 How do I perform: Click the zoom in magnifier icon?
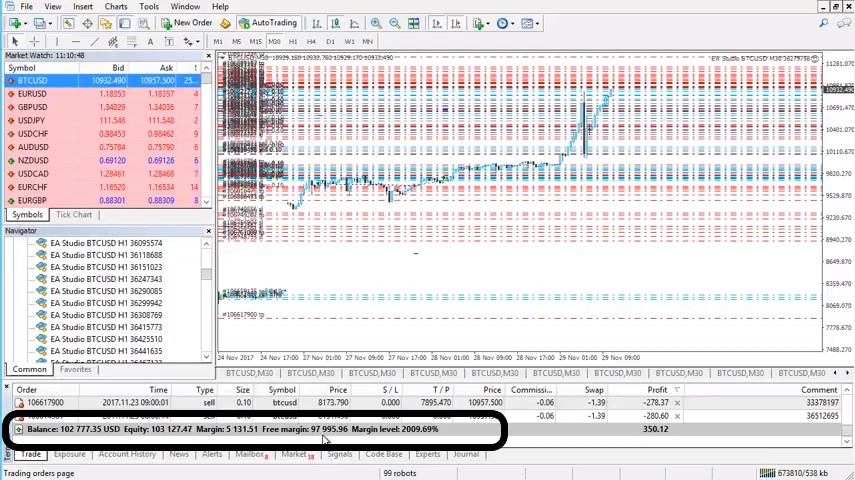click(x=376, y=23)
